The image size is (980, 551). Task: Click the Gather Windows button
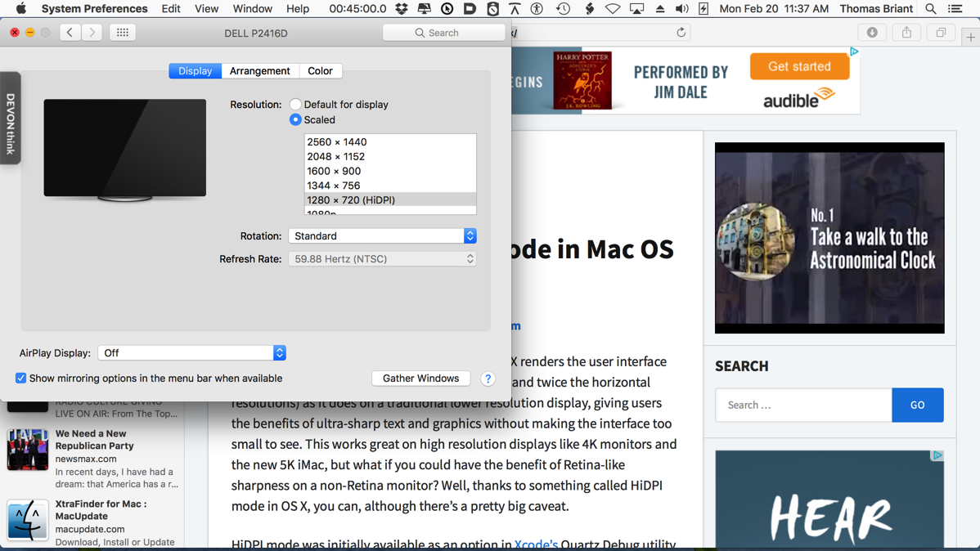pos(420,378)
